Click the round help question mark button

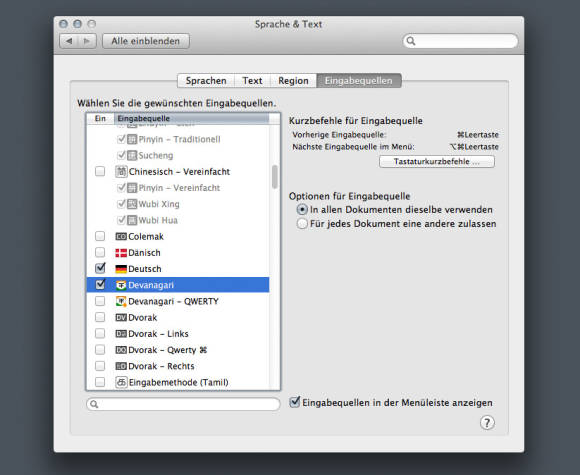[x=487, y=422]
